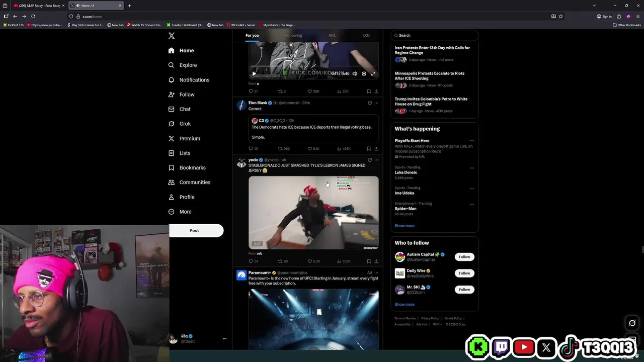Switch to the ARL timeline tab
644x362 pixels.
coord(332,35)
